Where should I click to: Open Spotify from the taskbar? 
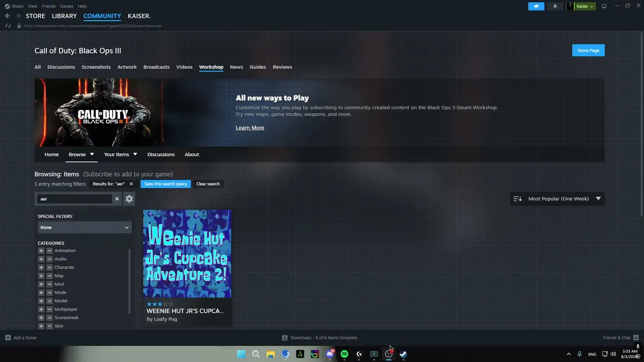coord(344,354)
